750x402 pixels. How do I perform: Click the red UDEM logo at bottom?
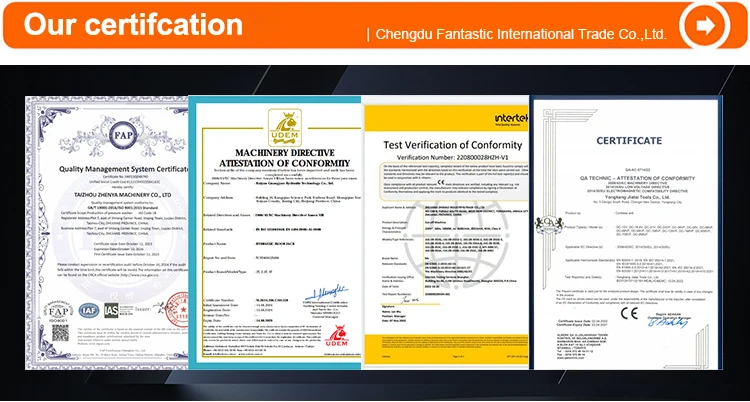click(337, 335)
